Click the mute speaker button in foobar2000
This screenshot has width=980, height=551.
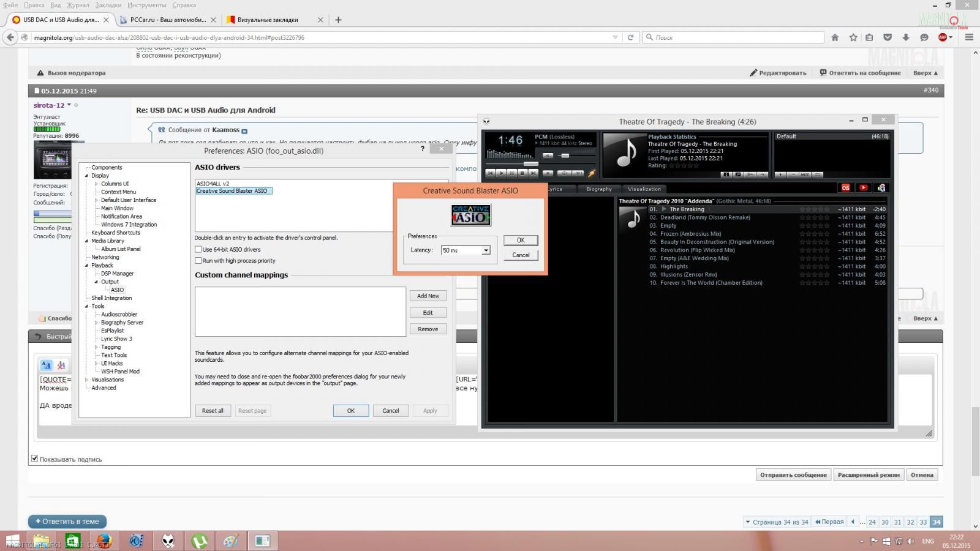pos(548,156)
